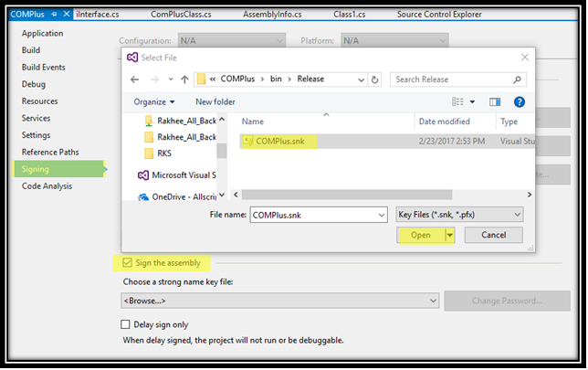The image size is (588, 370).
Task: Sort by Name column header
Action: [252, 122]
